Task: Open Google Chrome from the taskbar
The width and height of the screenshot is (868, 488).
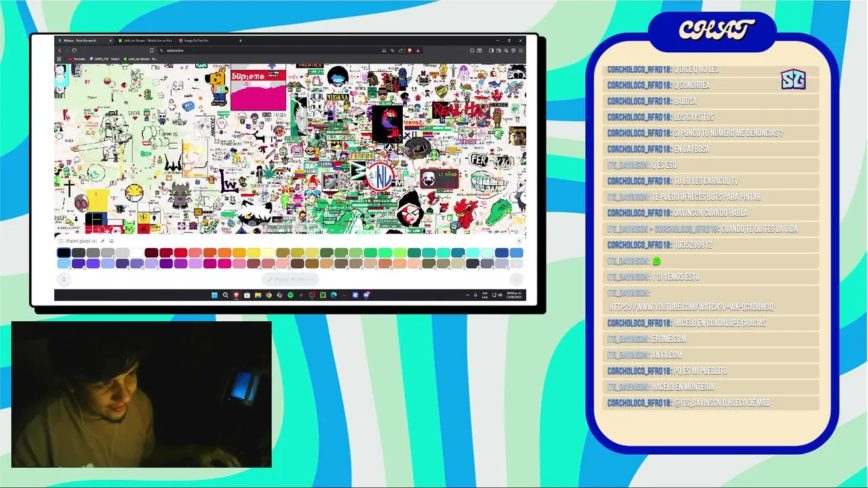Action: (x=269, y=295)
